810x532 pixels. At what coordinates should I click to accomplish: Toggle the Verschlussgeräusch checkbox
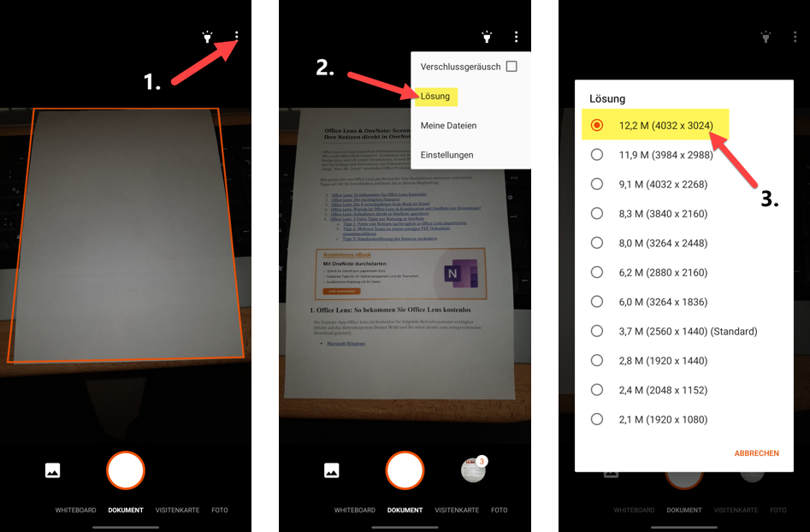pyautogui.click(x=511, y=66)
